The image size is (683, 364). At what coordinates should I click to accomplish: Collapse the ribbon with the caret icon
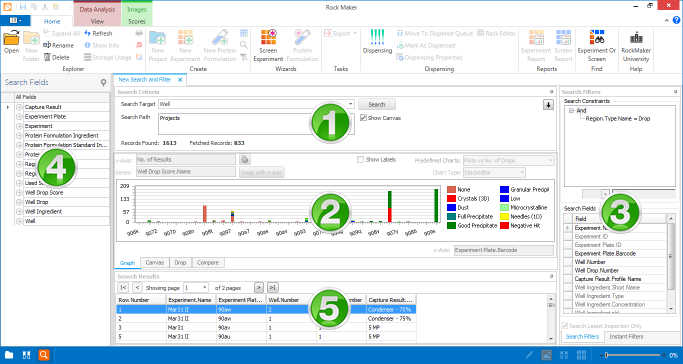coord(666,20)
